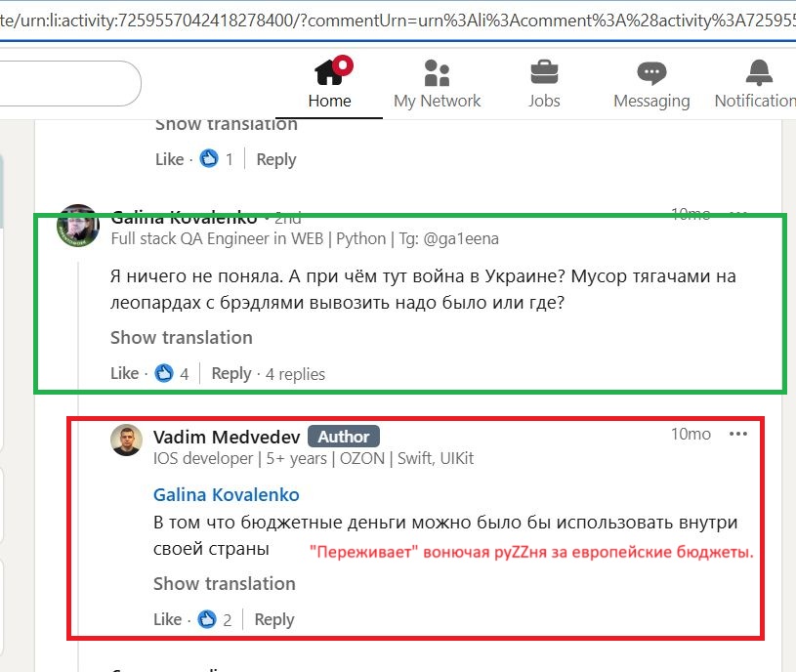Open the three-dot menu on Vadim's reply
This screenshot has width=796, height=672.
[x=737, y=434]
